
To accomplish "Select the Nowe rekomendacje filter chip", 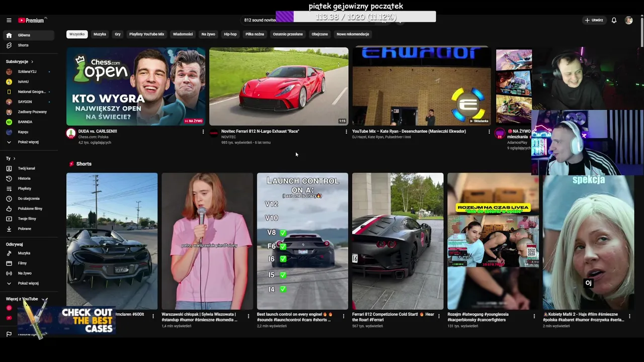I will click(x=353, y=34).
